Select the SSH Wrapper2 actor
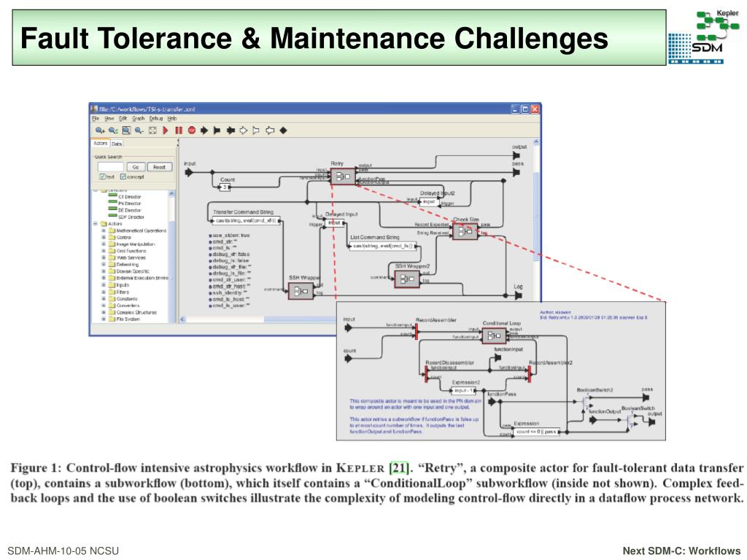Viewport: 747px width, 560px height. tap(407, 279)
